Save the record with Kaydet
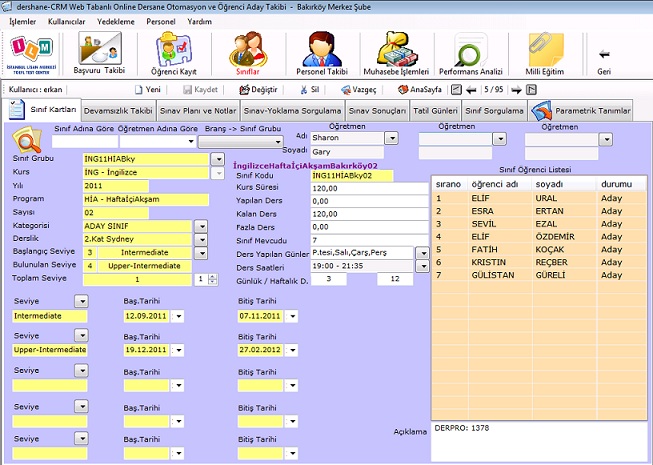 [x=200, y=90]
